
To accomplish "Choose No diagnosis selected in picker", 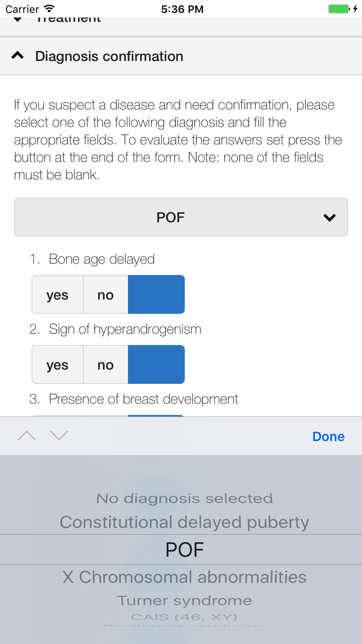I will click(184, 499).
